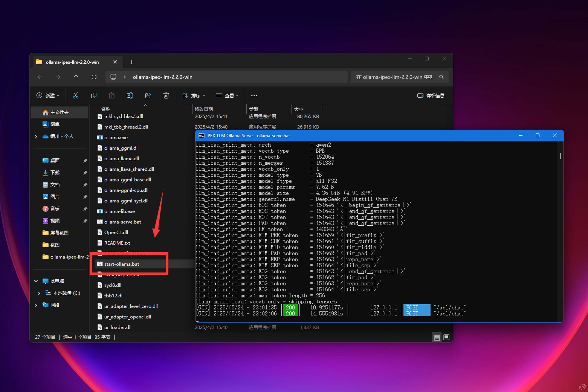Click the console window vertical scrollbar thumb
The height and width of the screenshot is (392, 588).
click(x=561, y=156)
